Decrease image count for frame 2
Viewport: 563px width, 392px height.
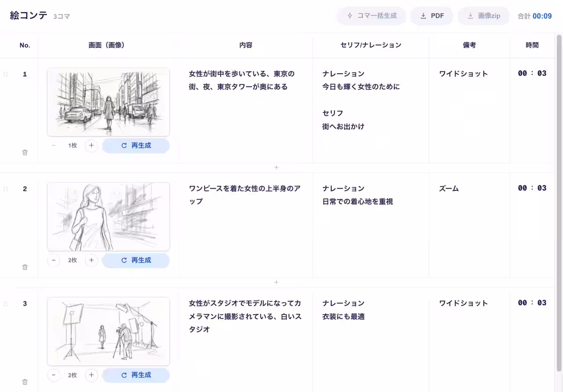[54, 260]
